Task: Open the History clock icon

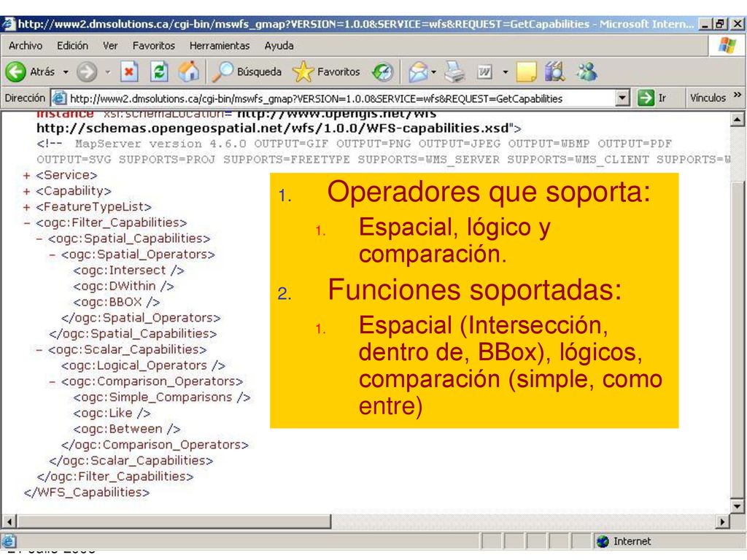Action: (x=382, y=72)
